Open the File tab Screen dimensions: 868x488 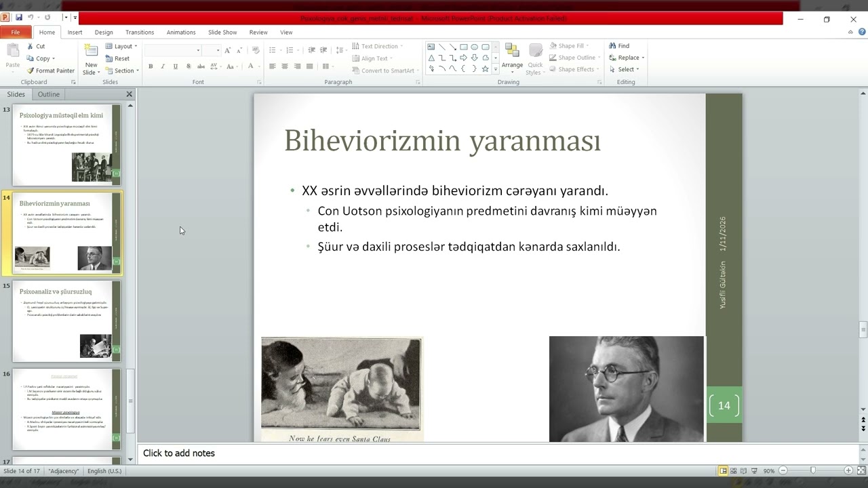click(x=15, y=32)
